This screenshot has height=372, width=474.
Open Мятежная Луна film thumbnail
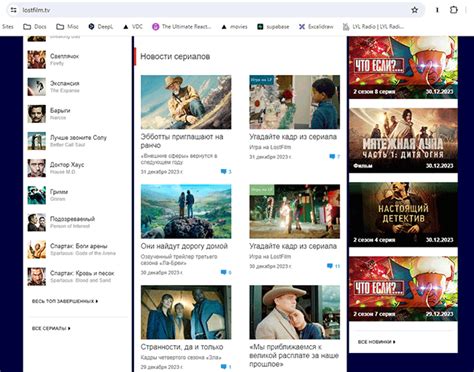(x=403, y=140)
